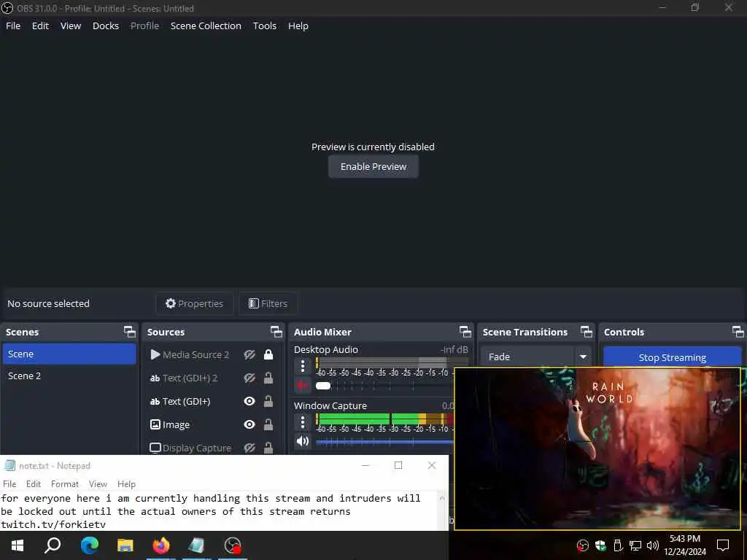Viewport: 747px width, 560px height.
Task: Open OBS View menu
Action: coord(71,26)
